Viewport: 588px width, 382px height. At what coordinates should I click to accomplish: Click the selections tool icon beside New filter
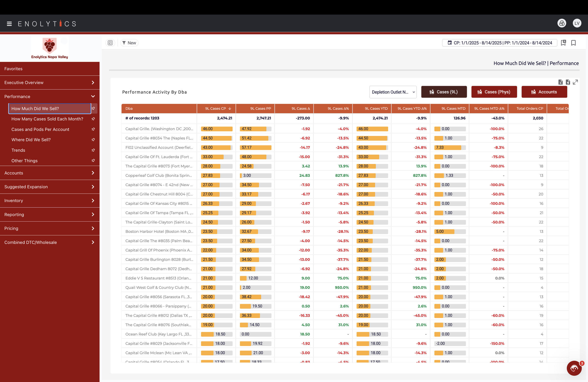tap(110, 43)
